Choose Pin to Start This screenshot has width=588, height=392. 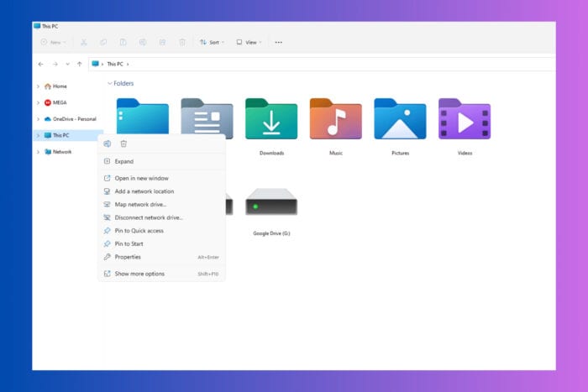tap(161, 244)
